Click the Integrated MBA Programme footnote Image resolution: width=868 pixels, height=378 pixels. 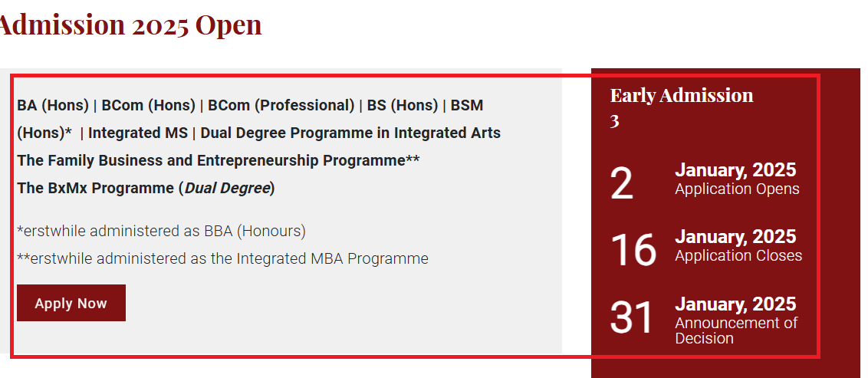click(222, 258)
